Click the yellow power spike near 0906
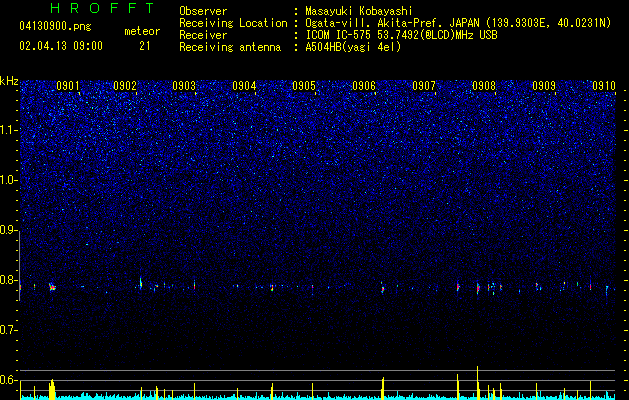This screenshot has width=629, height=400. click(383, 388)
